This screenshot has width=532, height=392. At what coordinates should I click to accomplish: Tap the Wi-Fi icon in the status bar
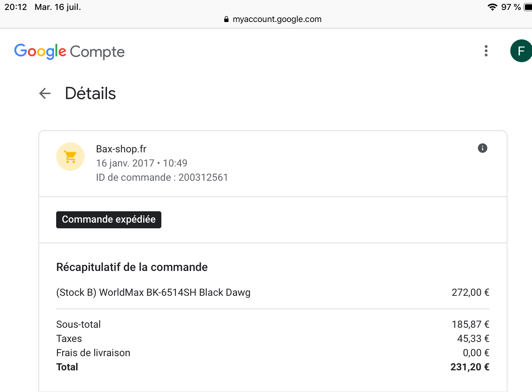pos(492,7)
